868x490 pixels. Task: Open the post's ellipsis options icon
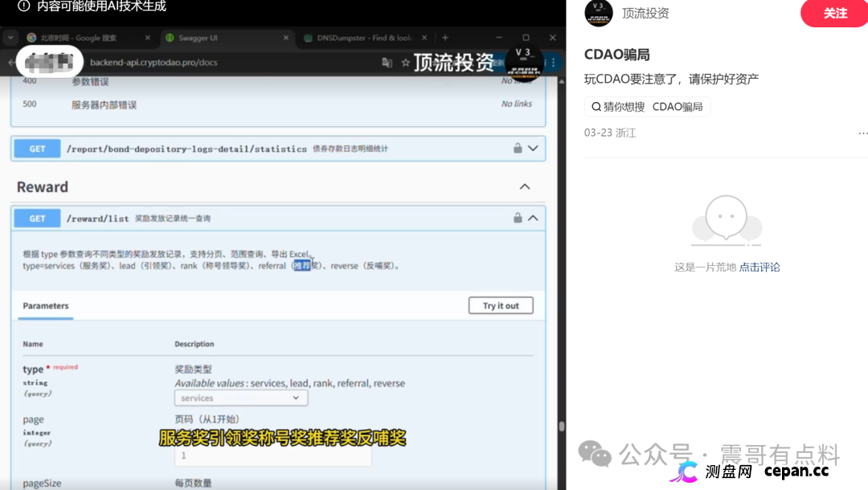[863, 132]
